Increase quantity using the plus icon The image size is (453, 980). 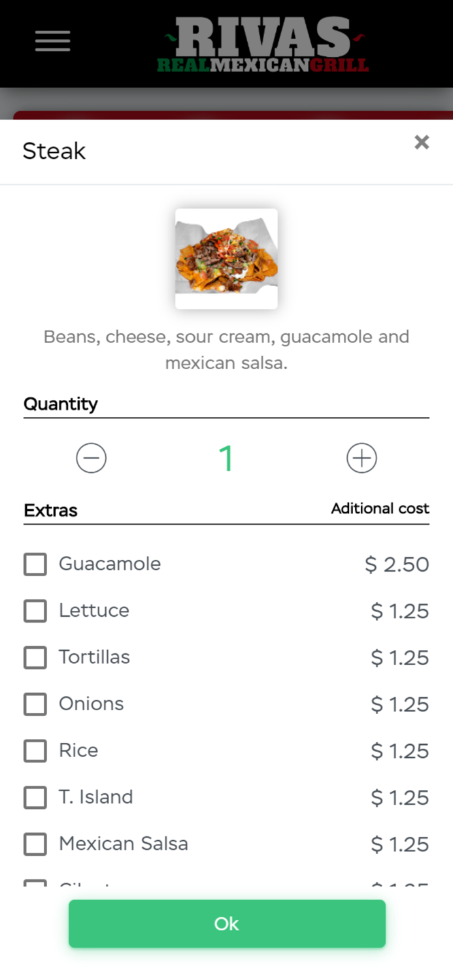(361, 458)
